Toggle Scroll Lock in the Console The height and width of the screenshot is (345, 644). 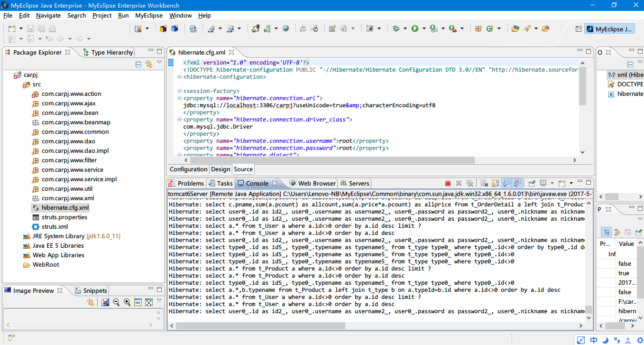point(495,183)
